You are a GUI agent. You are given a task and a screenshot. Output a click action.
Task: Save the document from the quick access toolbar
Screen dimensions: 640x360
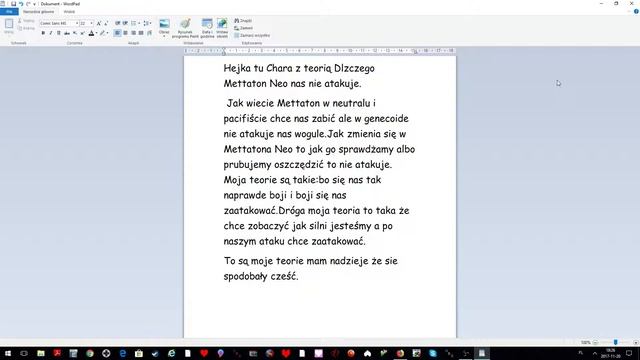[x=13, y=4]
